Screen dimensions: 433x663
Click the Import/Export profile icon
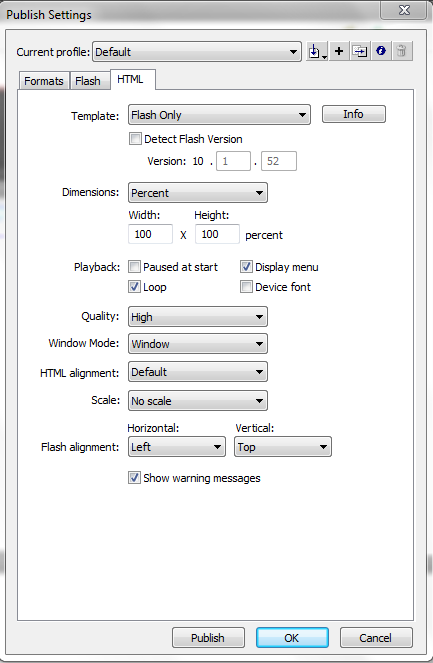317,52
